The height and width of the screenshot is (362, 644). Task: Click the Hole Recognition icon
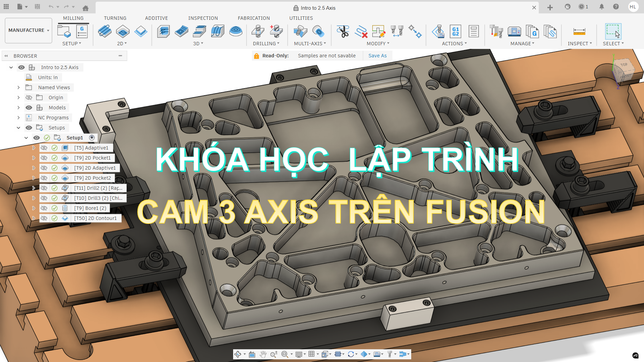276,32
